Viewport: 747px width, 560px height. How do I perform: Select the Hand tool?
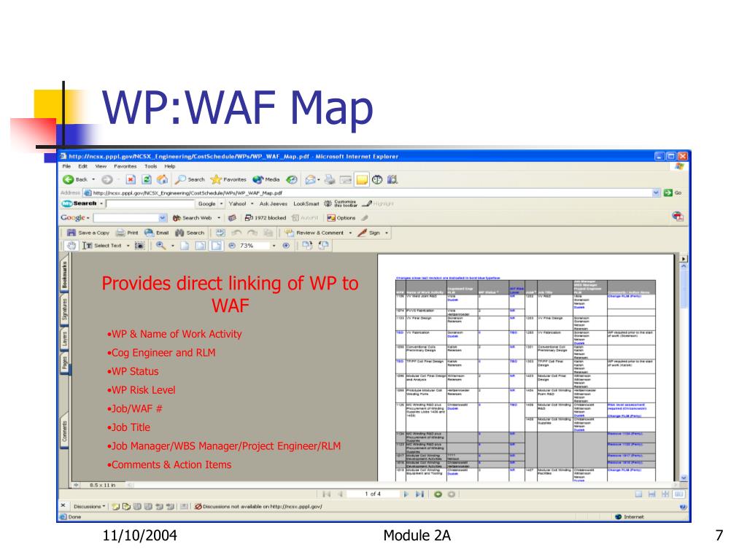point(71,246)
